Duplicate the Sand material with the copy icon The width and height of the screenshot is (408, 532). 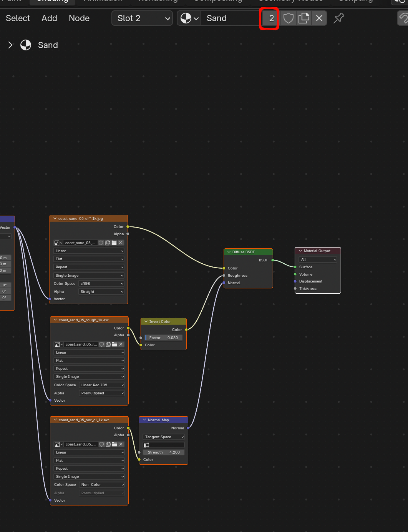[304, 18]
